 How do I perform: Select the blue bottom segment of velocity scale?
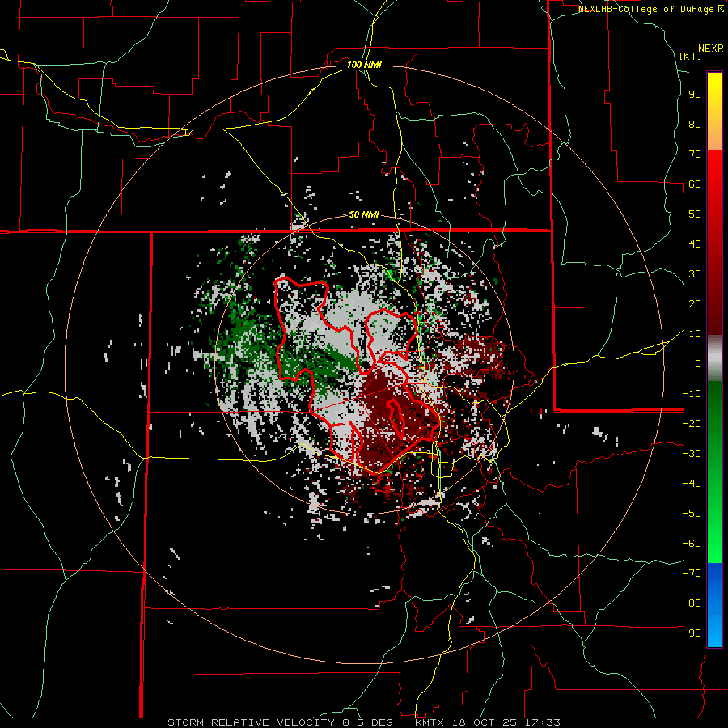tap(714, 605)
